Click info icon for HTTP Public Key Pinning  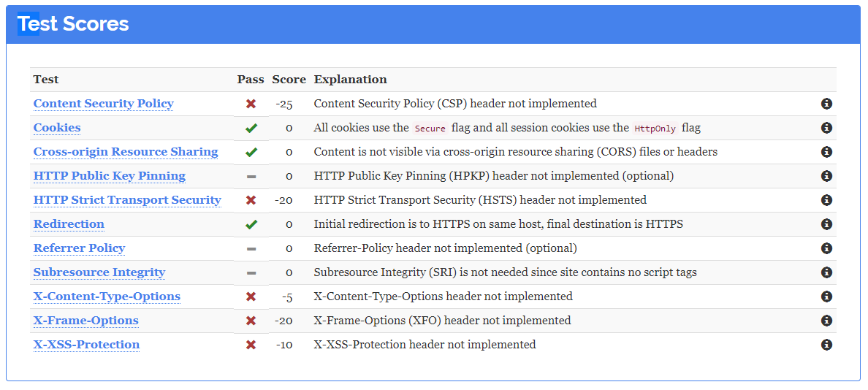click(826, 176)
